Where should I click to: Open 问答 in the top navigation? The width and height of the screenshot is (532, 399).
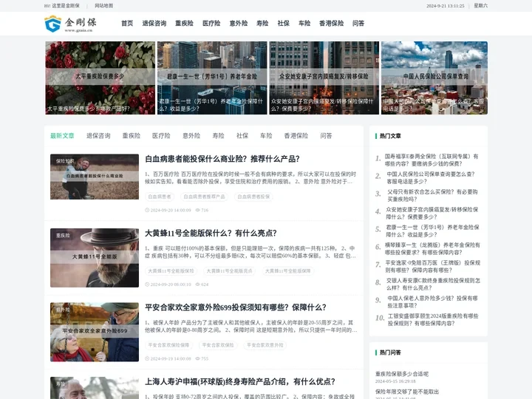pyautogui.click(x=358, y=24)
